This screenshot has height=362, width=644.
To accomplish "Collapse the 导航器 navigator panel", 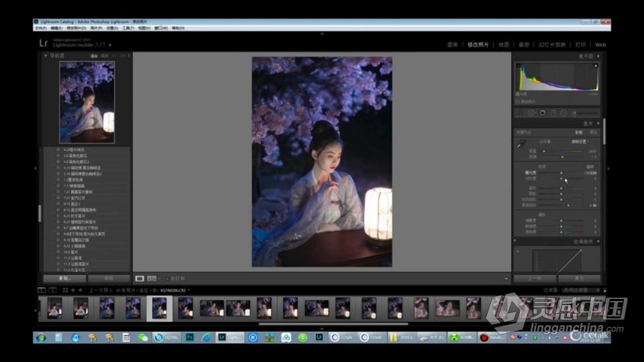I will [46, 56].
